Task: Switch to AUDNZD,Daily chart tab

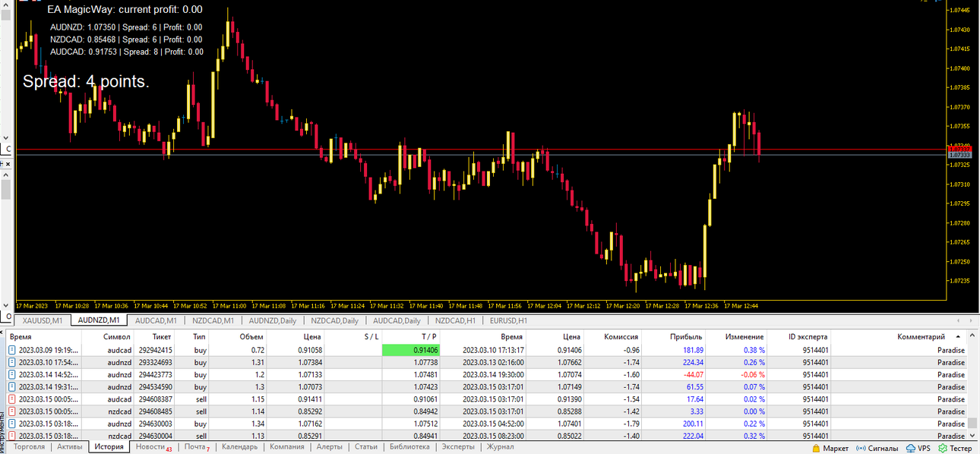Action: pyautogui.click(x=272, y=320)
